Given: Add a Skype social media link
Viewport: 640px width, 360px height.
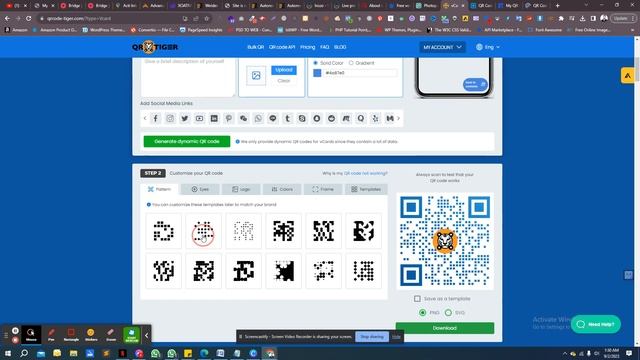Looking at the screenshot, I should pos(302,118).
